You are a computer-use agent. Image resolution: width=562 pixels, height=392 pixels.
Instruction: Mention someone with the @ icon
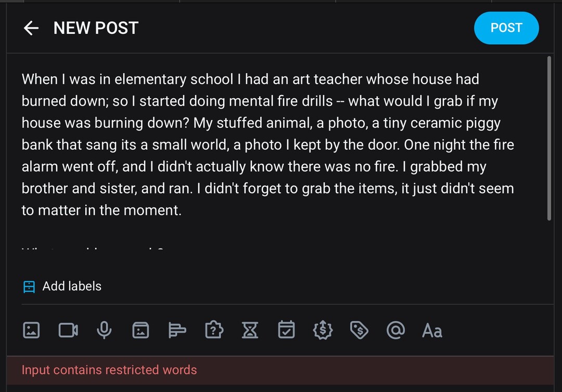click(x=395, y=330)
